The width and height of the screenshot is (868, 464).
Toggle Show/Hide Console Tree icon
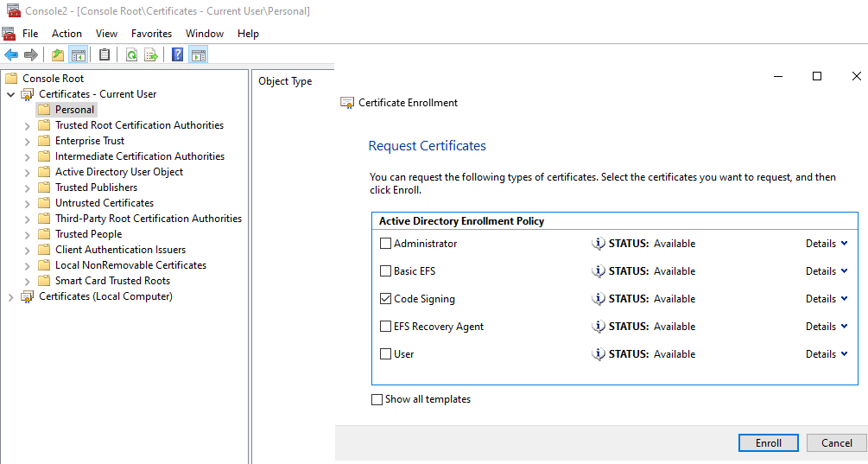click(79, 54)
